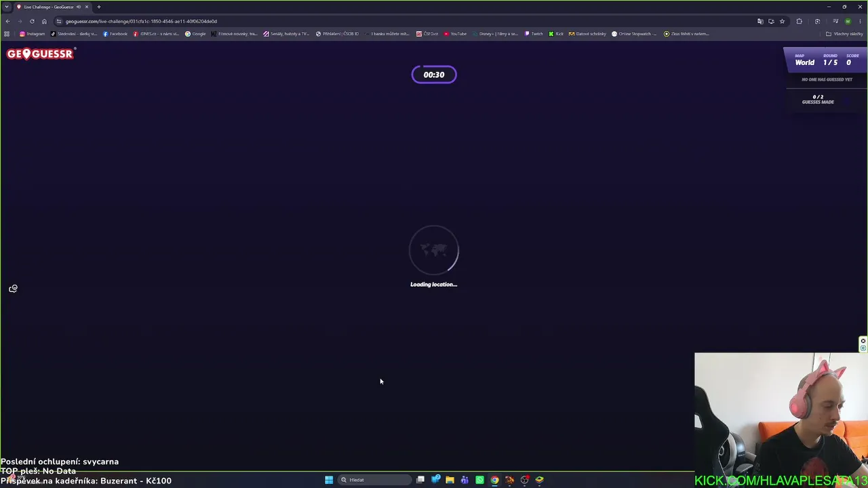Open the translate page option

(760, 21)
